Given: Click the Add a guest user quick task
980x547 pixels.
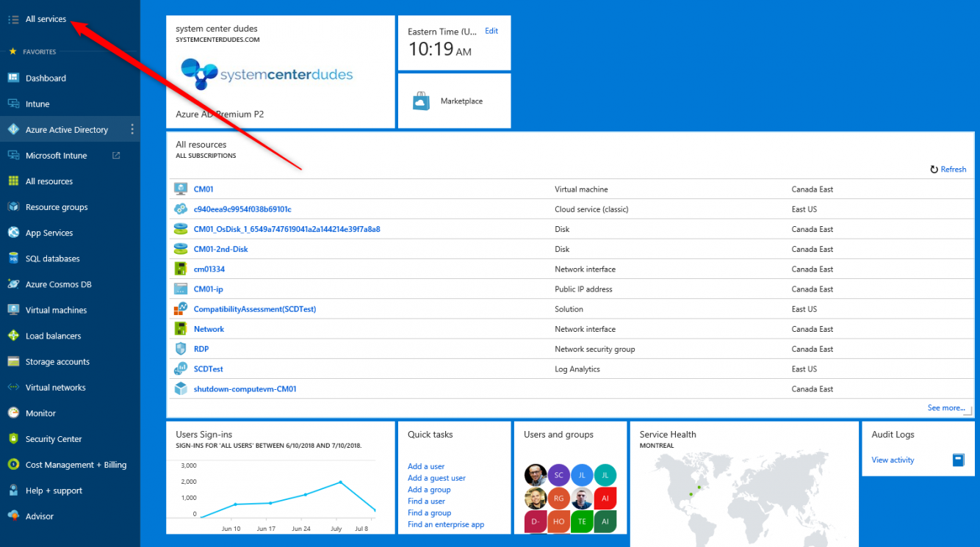Looking at the screenshot, I should tap(436, 478).
